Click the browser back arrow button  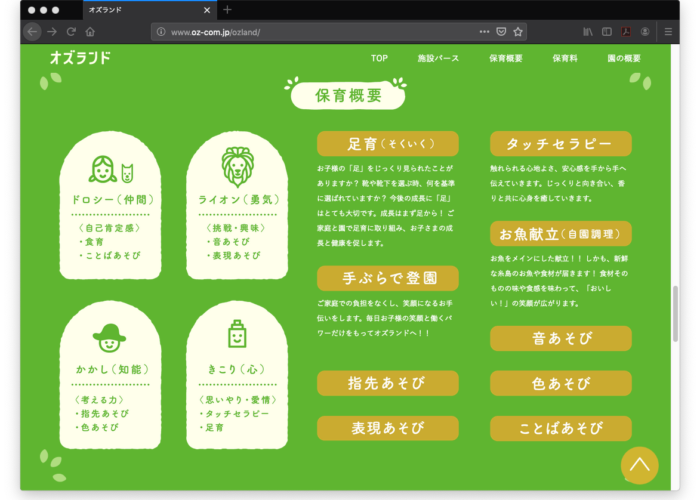click(x=32, y=32)
